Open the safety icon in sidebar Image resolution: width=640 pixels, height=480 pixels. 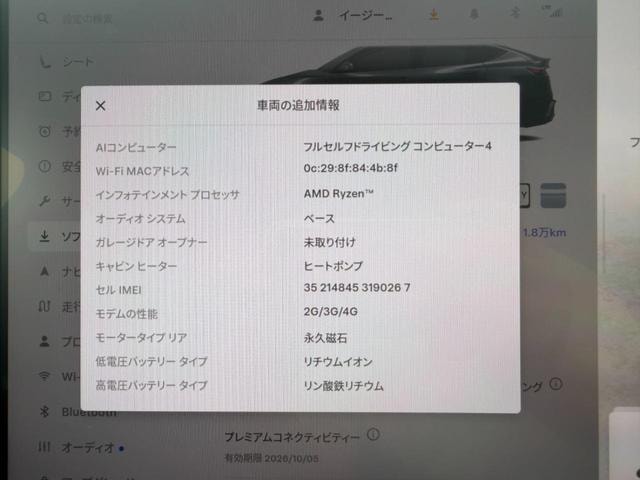coord(44,166)
